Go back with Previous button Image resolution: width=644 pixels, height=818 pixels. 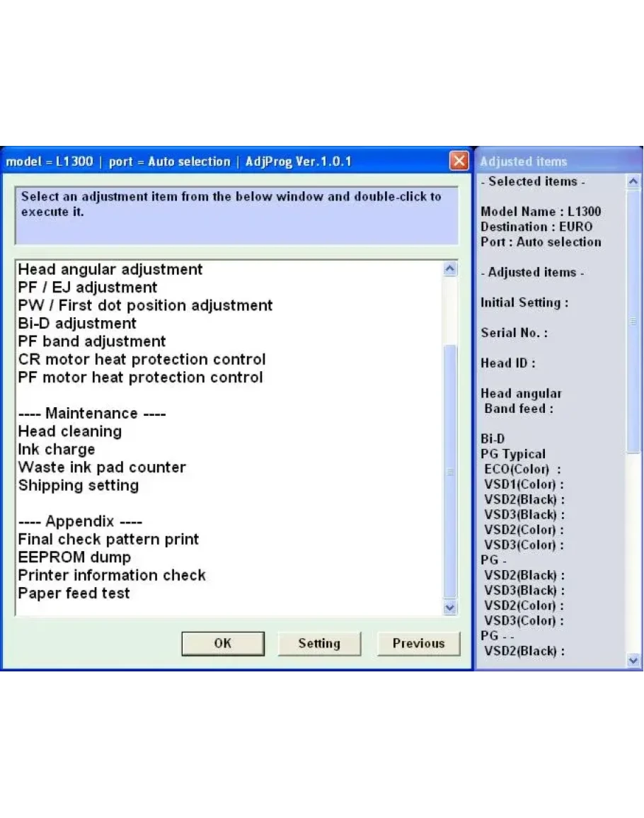(x=418, y=643)
